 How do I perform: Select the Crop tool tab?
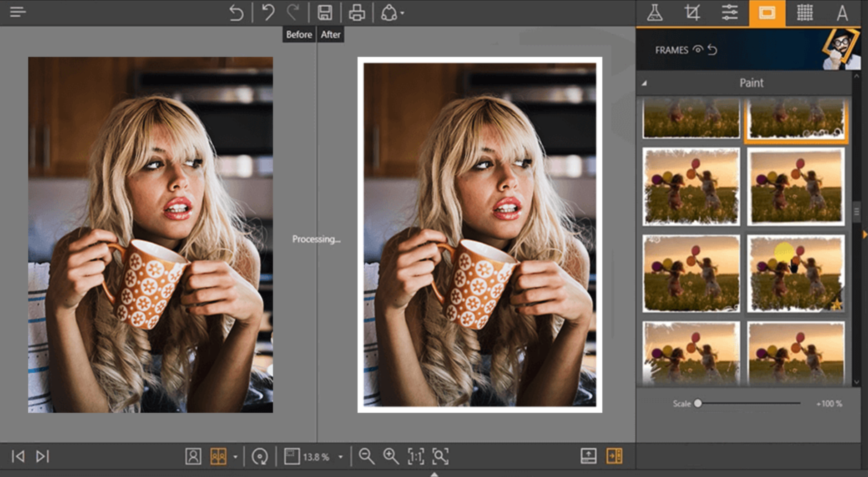(692, 12)
